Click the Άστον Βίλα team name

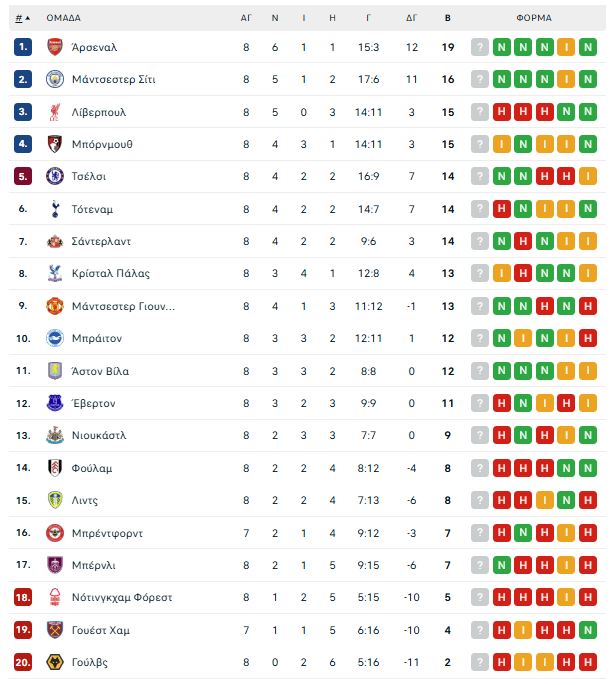click(x=100, y=371)
